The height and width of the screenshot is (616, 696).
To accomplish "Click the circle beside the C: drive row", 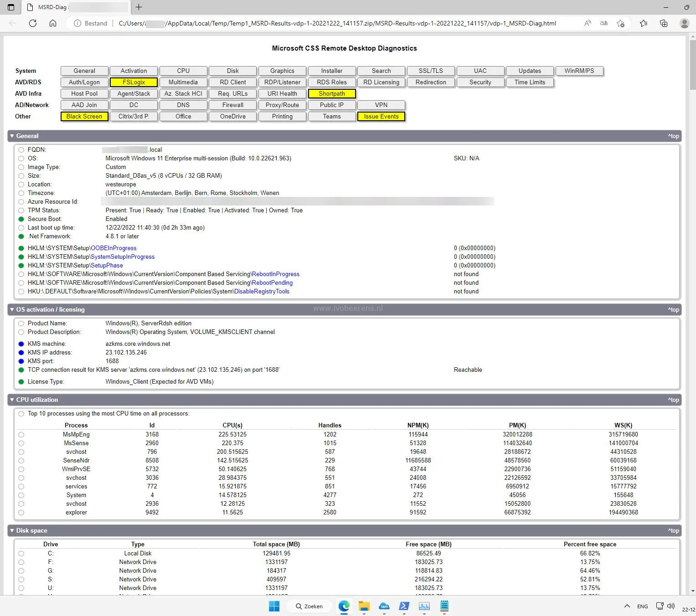I will point(21,554).
